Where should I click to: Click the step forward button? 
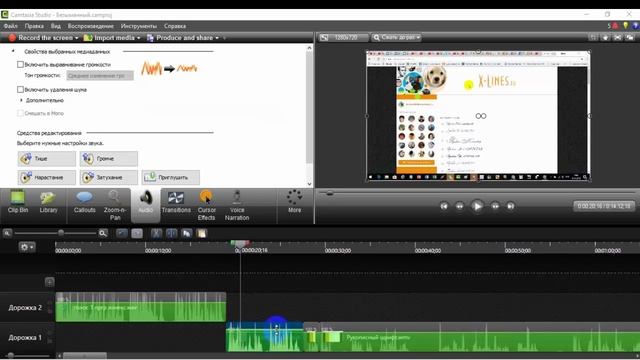495,206
